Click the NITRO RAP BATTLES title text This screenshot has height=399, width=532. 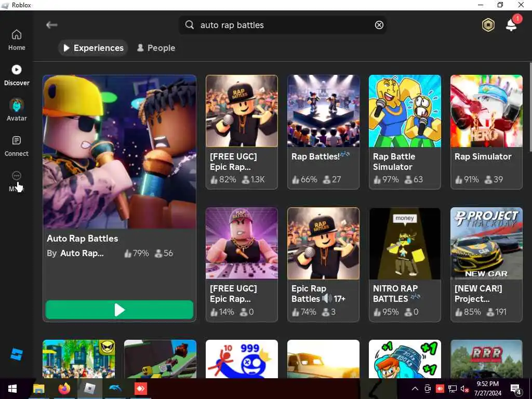(395, 294)
